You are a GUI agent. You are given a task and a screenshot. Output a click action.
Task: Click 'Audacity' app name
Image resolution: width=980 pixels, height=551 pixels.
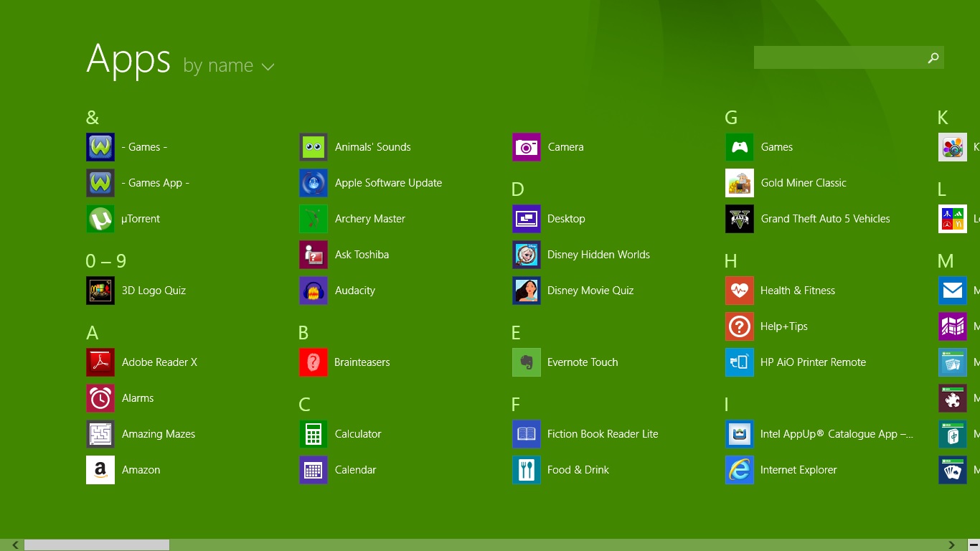(355, 291)
